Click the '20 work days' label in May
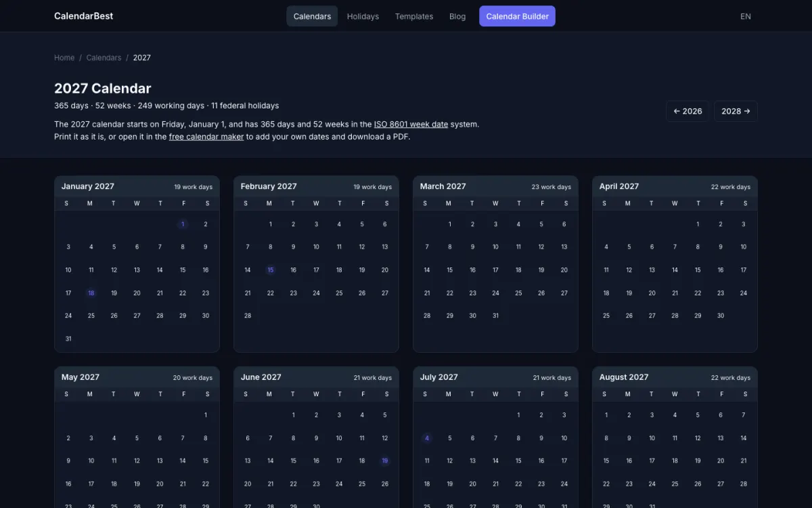812x508 pixels. click(x=193, y=378)
